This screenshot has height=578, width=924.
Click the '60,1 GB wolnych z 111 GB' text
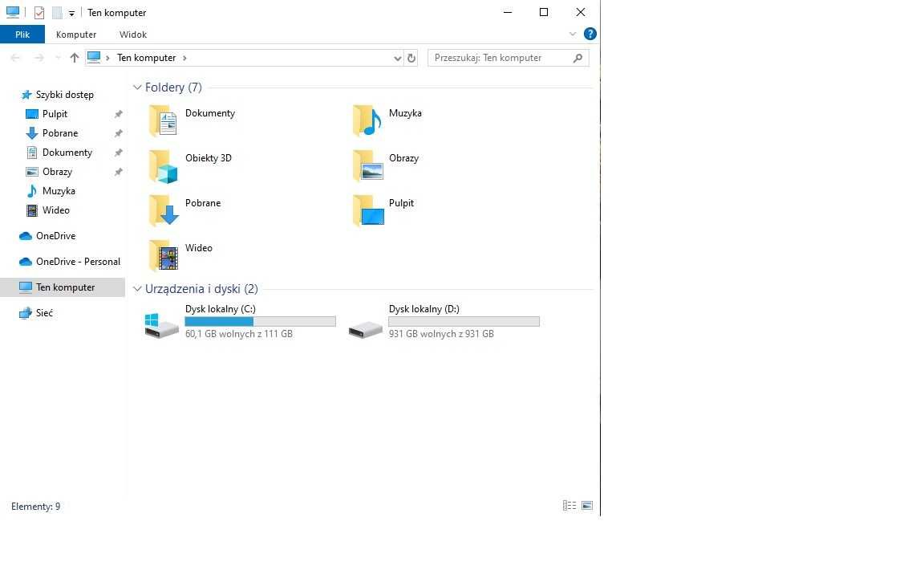click(x=239, y=334)
